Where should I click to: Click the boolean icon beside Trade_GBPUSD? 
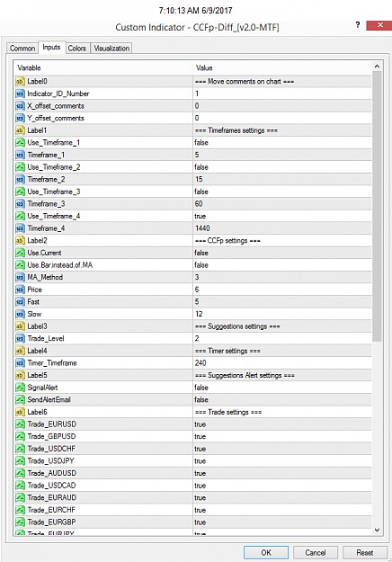(20, 436)
